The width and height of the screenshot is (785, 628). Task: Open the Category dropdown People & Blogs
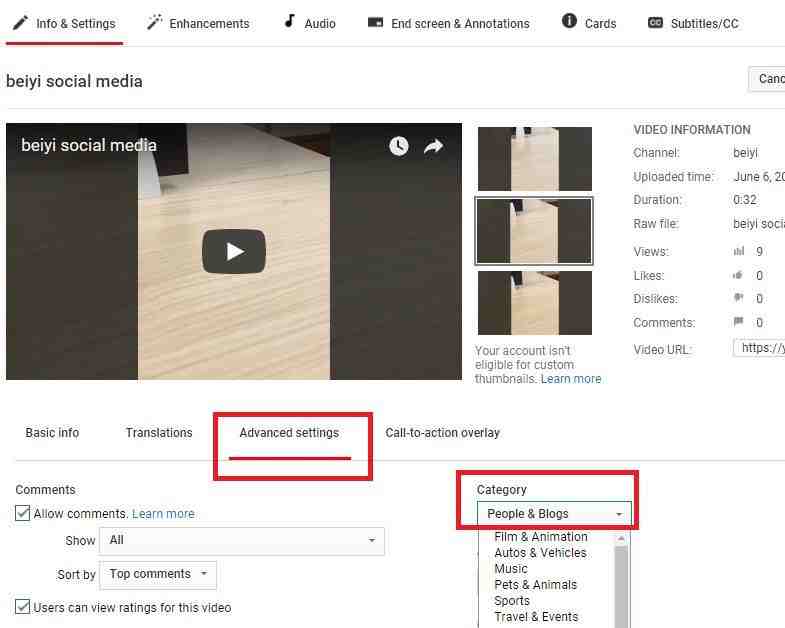554,514
